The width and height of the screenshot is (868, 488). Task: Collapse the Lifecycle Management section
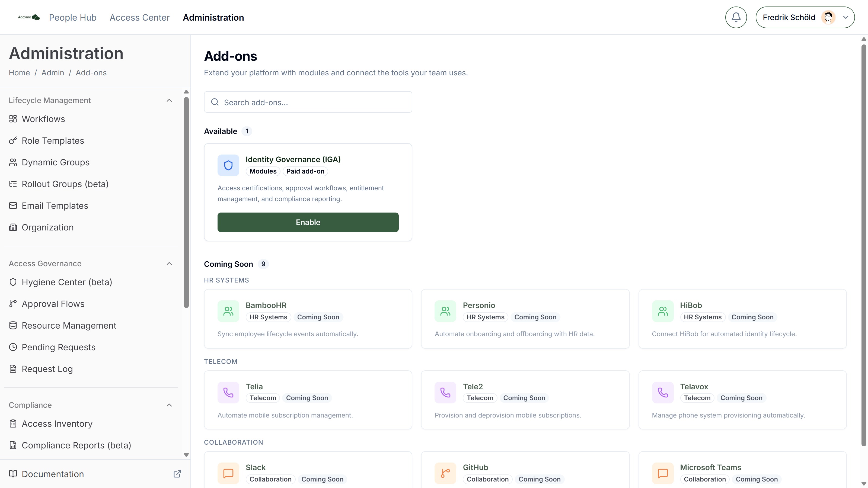169,100
